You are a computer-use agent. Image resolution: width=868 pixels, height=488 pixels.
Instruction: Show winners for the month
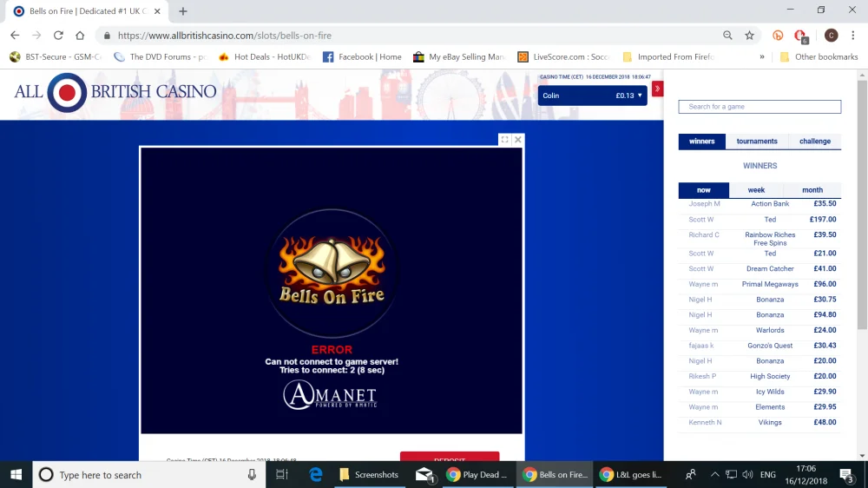(812, 190)
